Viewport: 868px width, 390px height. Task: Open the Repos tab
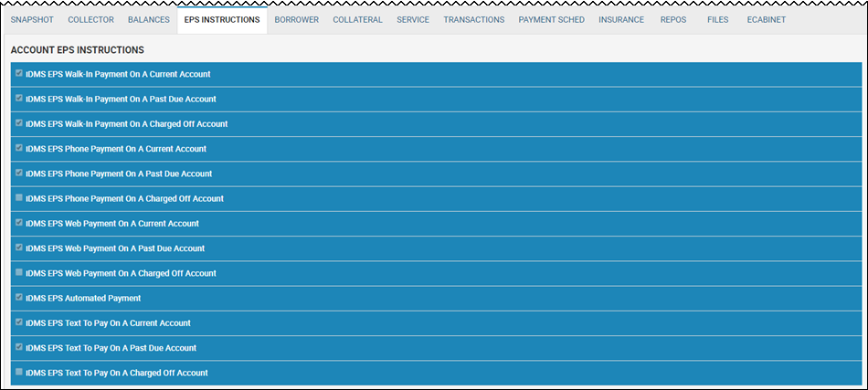click(673, 19)
